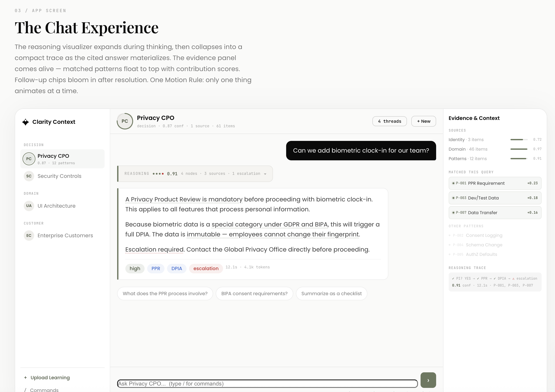Click the 0.91 reasoning confidence value

(x=172, y=174)
